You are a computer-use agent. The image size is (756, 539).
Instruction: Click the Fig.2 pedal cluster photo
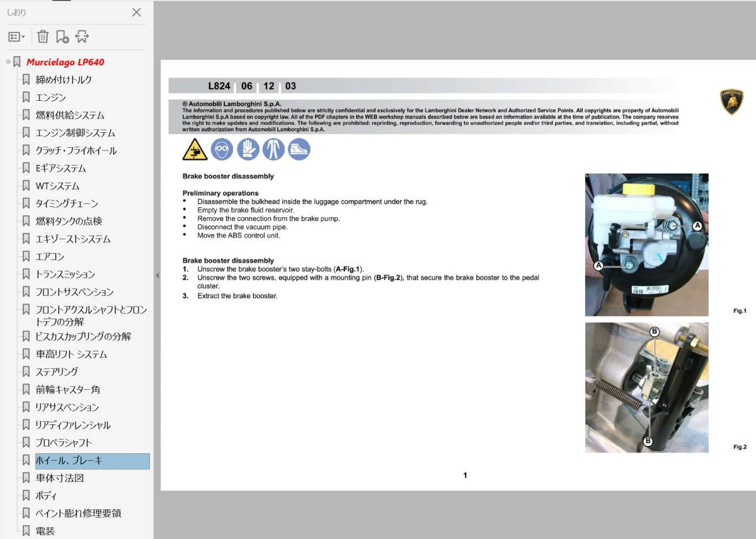point(646,387)
